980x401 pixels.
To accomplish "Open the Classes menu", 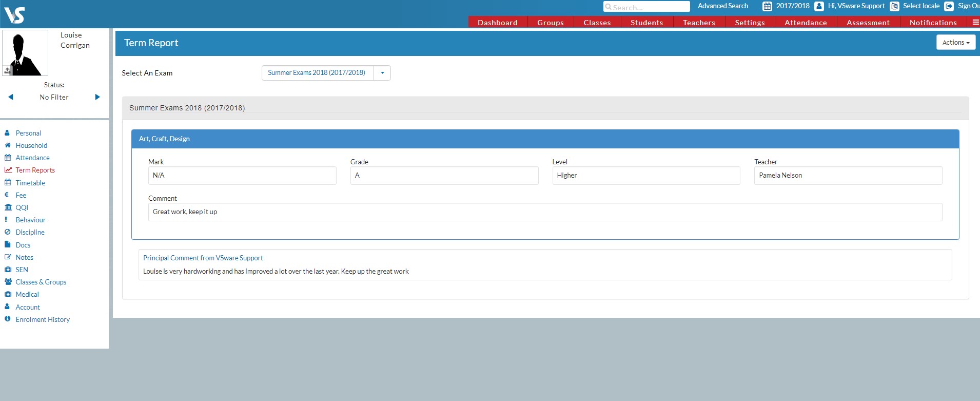I will coord(597,23).
